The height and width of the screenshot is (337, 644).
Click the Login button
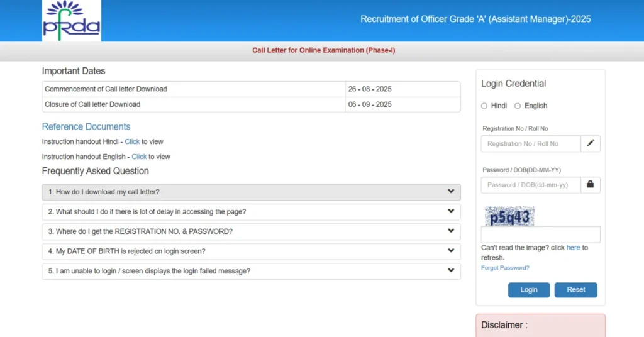tap(528, 290)
